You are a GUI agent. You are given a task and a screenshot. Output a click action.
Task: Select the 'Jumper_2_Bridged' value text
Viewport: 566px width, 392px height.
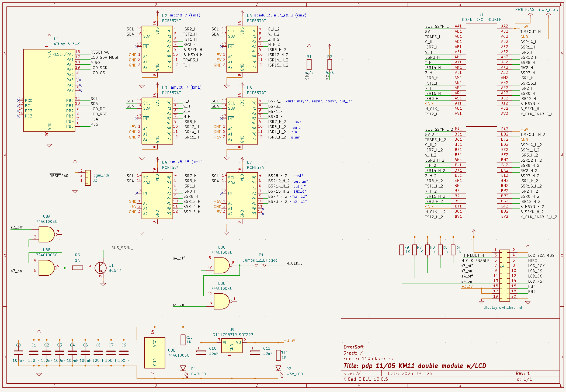(260, 260)
